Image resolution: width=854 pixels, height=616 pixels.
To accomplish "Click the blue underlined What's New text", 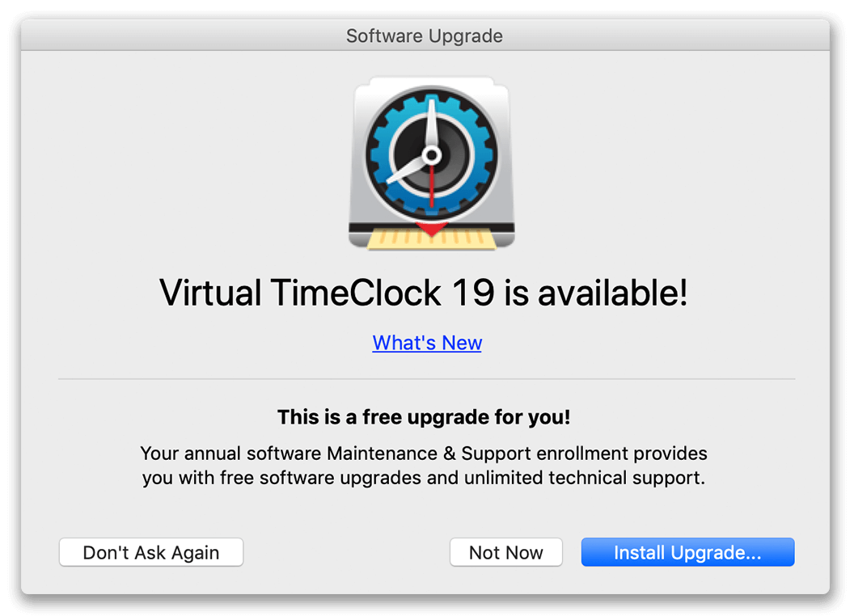I will coord(427,343).
